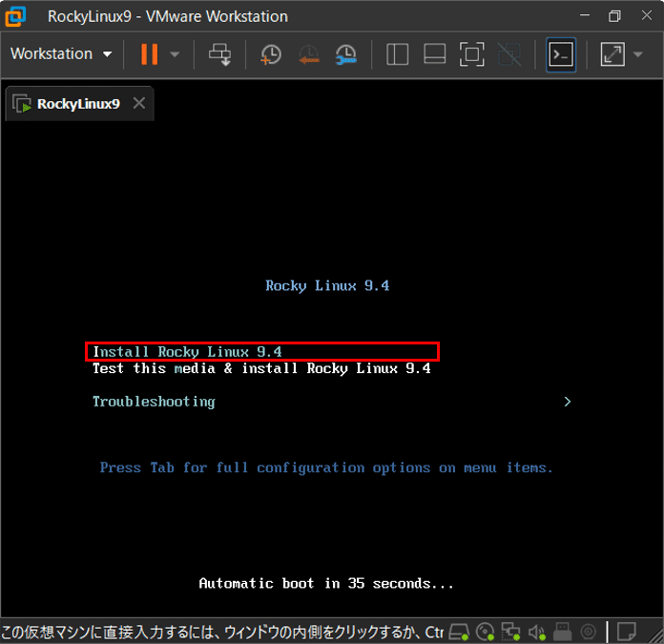This screenshot has height=644, width=664.
Task: Click the USB device status icon
Action: point(562,632)
